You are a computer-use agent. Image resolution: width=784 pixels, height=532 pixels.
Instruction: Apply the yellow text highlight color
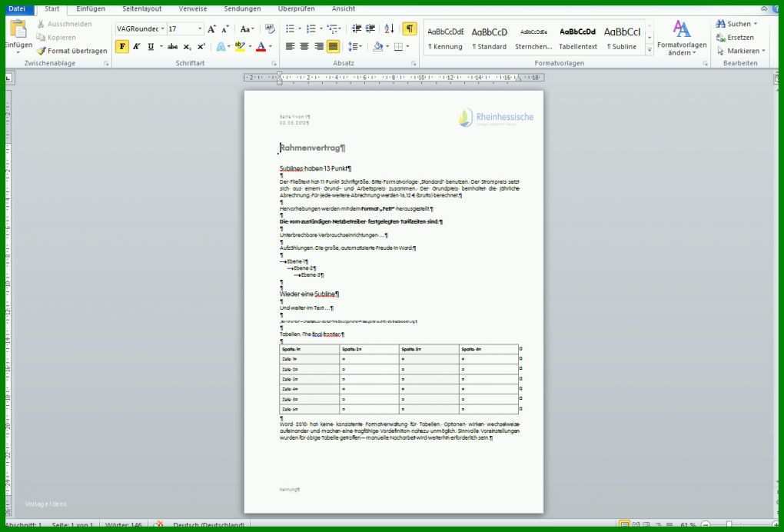pos(240,46)
